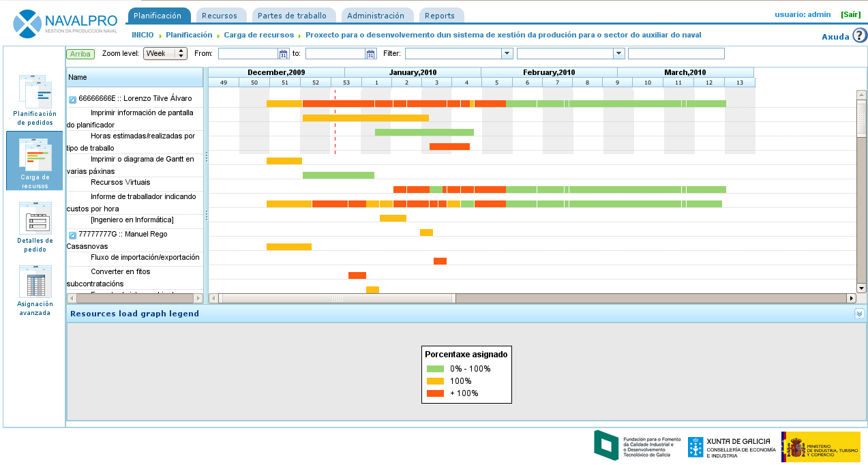Screen dimensions: 868x465
Task: Collapse the Manuel Rego Casasnovas resource row
Action: 72,235
